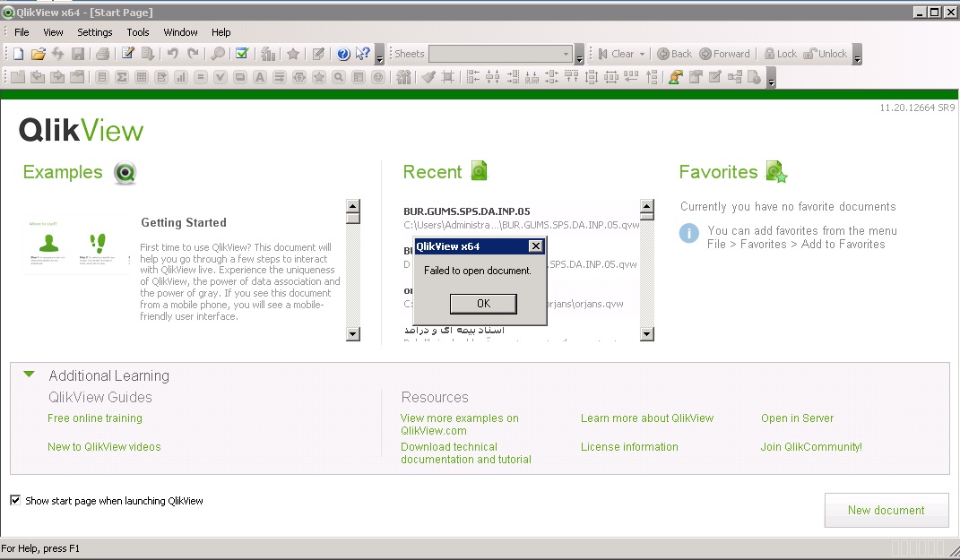
Task: Click the Print icon
Action: (x=103, y=54)
